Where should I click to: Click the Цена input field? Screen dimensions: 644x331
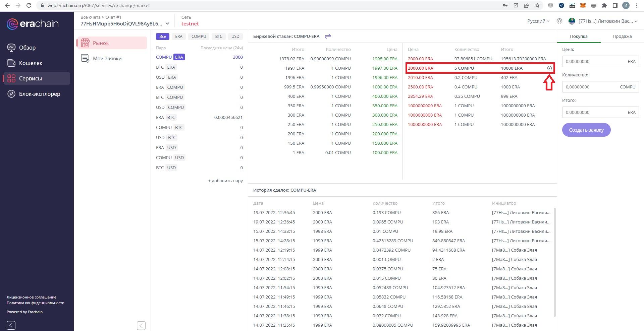tap(594, 62)
